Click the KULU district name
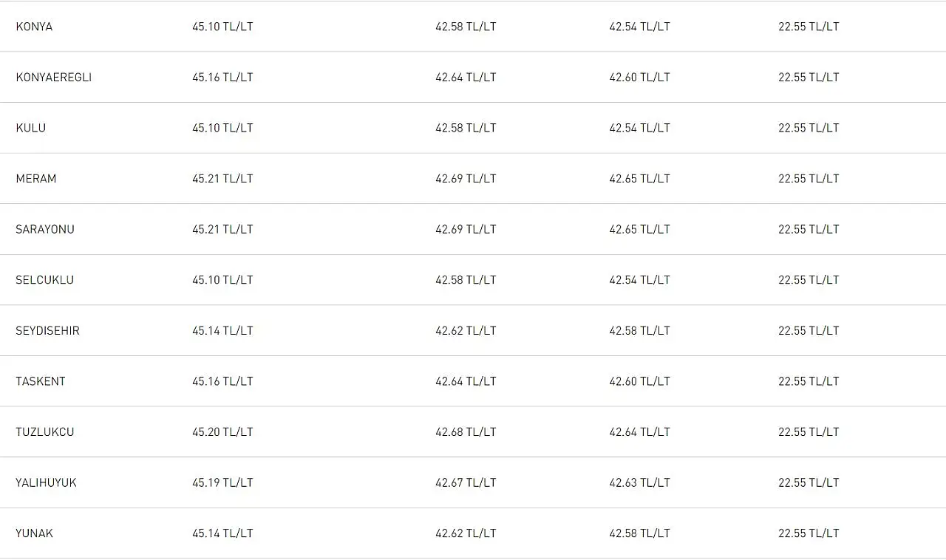The image size is (946, 560). click(x=30, y=128)
